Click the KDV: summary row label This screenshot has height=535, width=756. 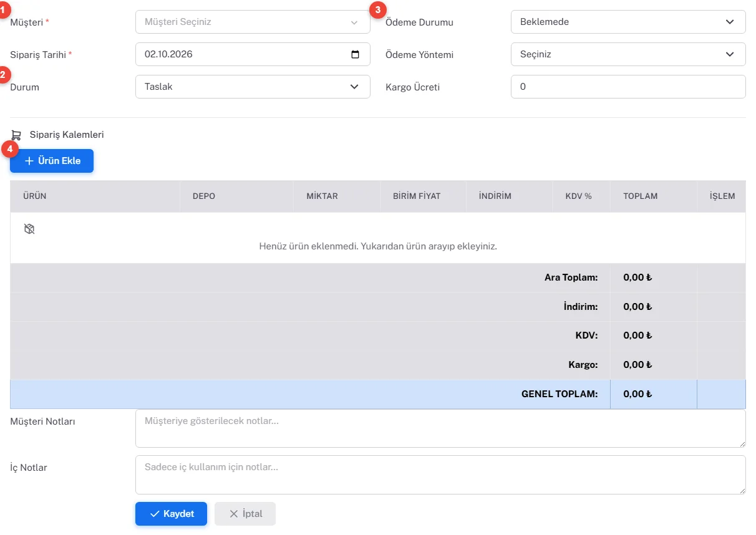point(587,335)
